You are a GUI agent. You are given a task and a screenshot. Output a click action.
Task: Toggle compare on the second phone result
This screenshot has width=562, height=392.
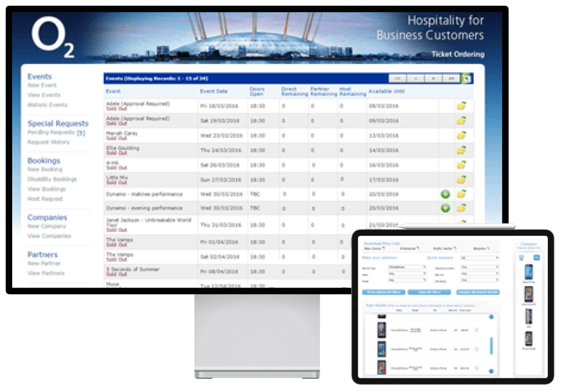[x=476, y=349]
